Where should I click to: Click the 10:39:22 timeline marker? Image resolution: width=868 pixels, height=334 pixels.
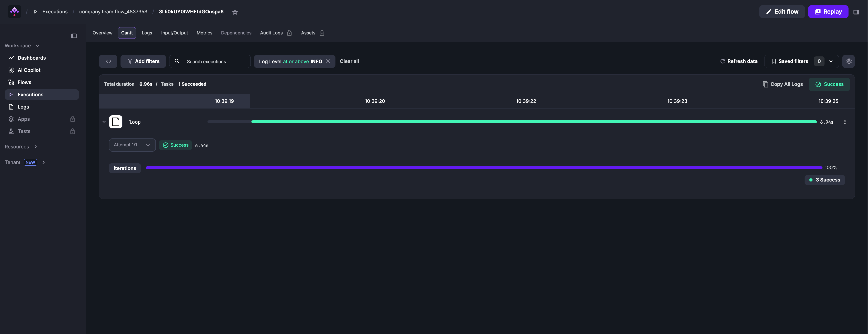526,101
